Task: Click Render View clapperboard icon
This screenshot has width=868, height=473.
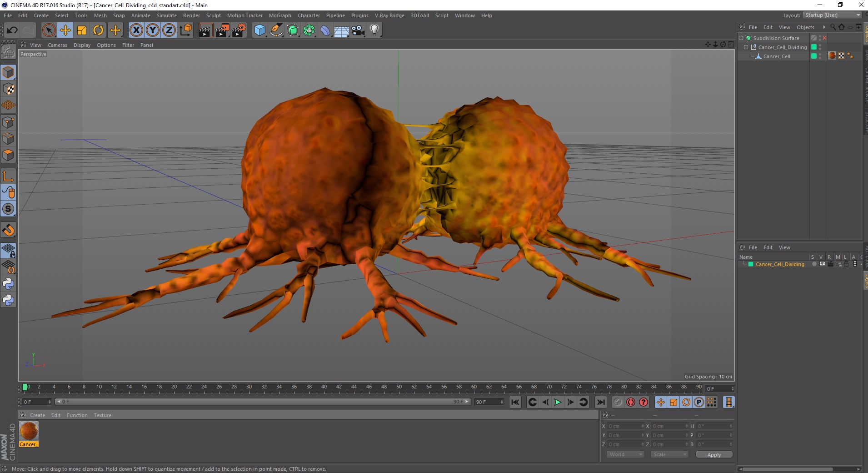Action: click(x=205, y=30)
